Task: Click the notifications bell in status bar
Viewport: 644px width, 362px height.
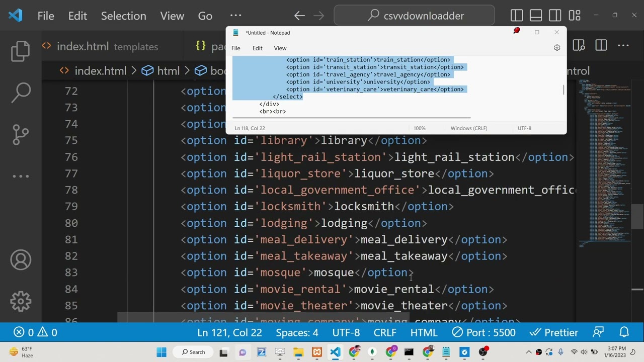Action: point(624,332)
